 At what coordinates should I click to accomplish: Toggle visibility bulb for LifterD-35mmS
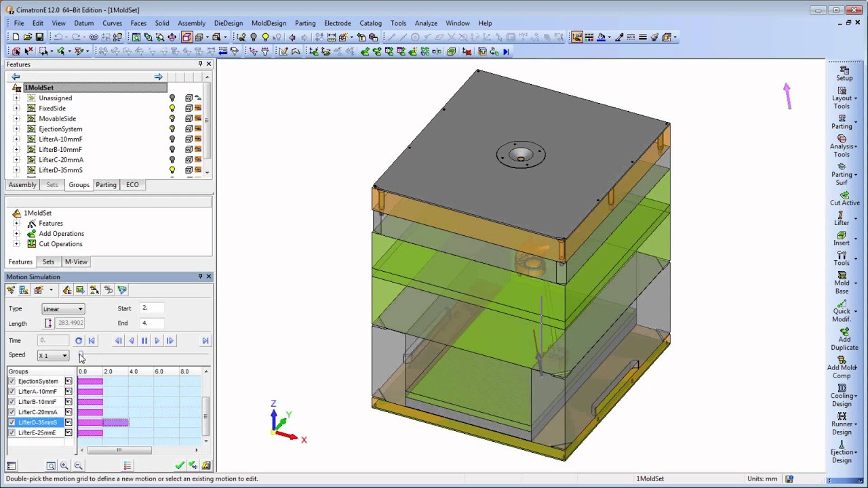click(172, 170)
